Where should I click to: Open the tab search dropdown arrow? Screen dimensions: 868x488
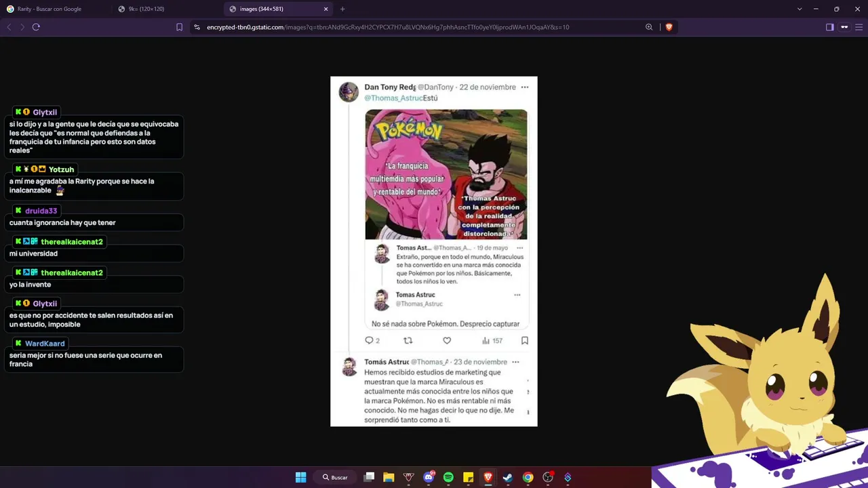pos(800,9)
